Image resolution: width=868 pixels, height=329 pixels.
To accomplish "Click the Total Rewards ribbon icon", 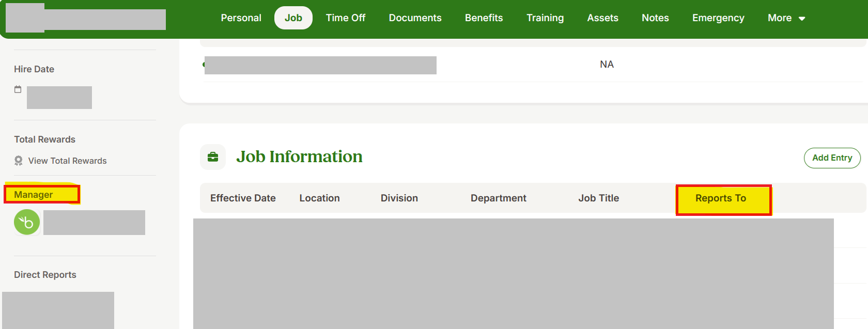I will (x=19, y=161).
